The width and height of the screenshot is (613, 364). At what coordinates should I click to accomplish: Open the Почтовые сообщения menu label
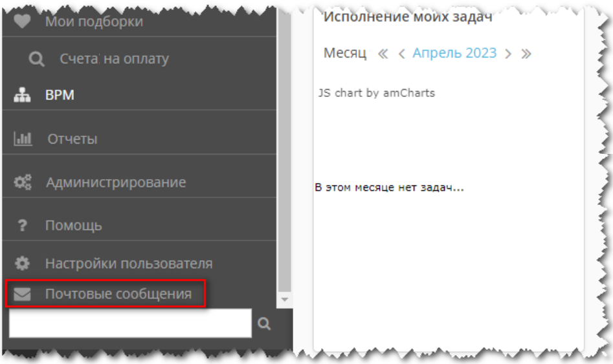118,294
